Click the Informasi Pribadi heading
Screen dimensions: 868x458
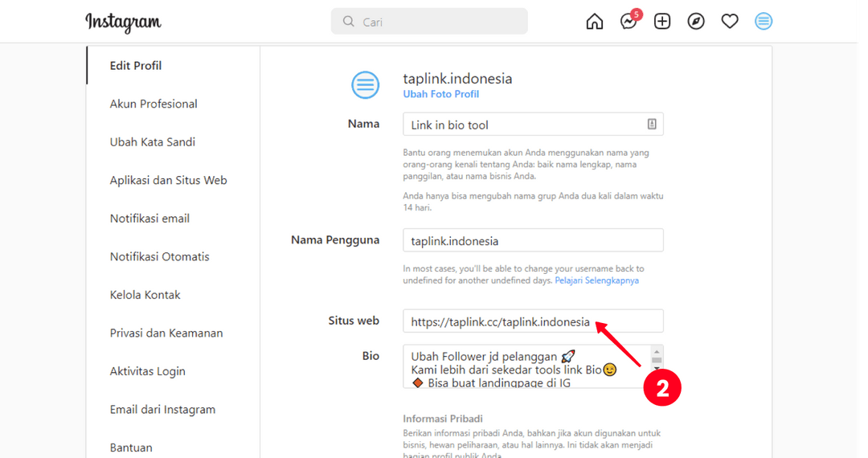click(443, 419)
